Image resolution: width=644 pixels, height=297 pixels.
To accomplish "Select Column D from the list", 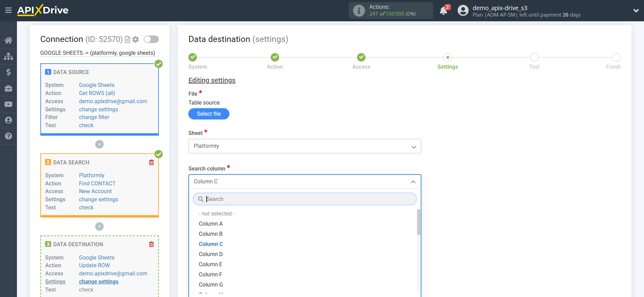I will click(211, 254).
